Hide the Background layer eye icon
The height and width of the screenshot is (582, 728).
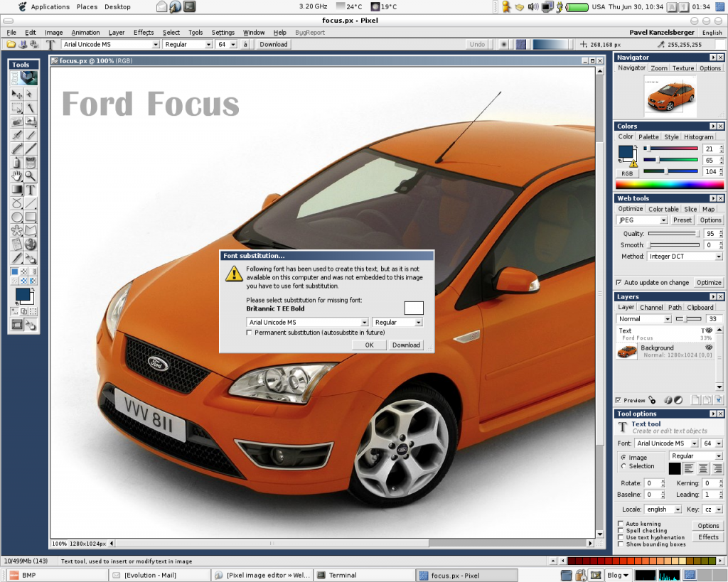click(x=709, y=347)
